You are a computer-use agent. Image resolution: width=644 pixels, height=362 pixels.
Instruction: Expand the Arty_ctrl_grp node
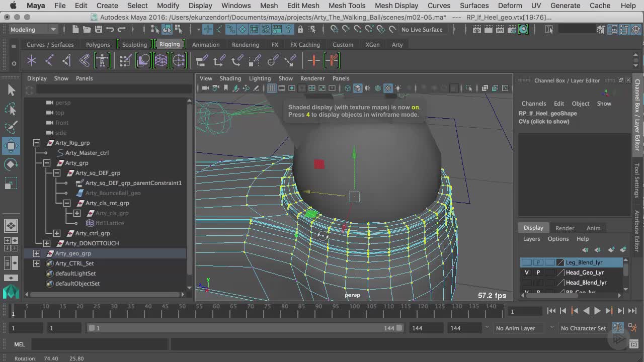tap(57, 233)
